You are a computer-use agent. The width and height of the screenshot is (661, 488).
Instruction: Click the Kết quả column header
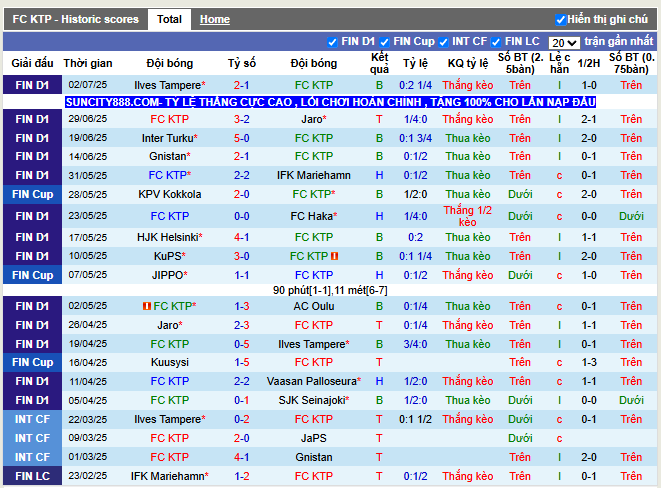(x=379, y=63)
